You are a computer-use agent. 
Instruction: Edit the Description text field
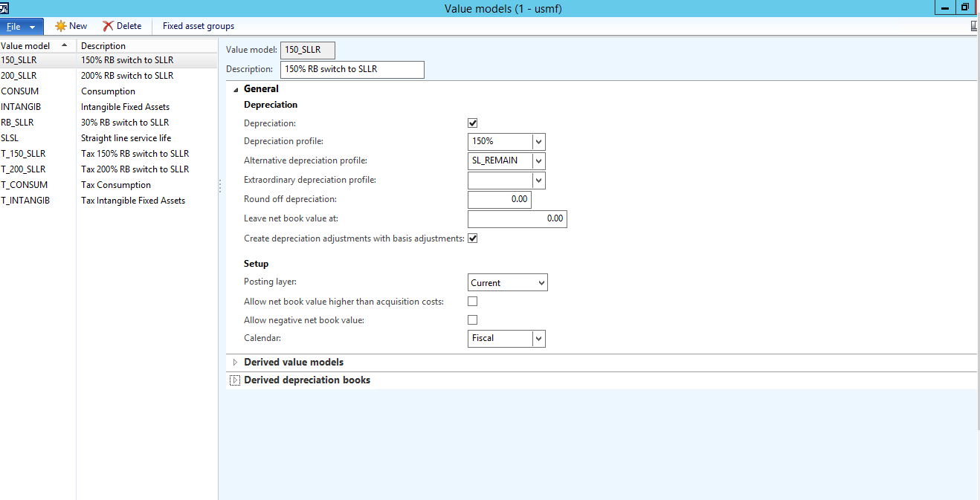point(352,69)
